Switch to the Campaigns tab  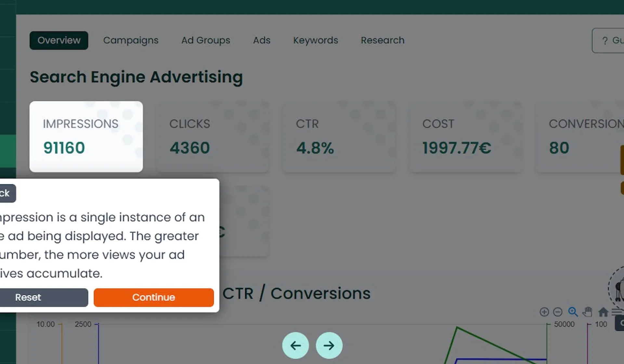[x=131, y=40]
